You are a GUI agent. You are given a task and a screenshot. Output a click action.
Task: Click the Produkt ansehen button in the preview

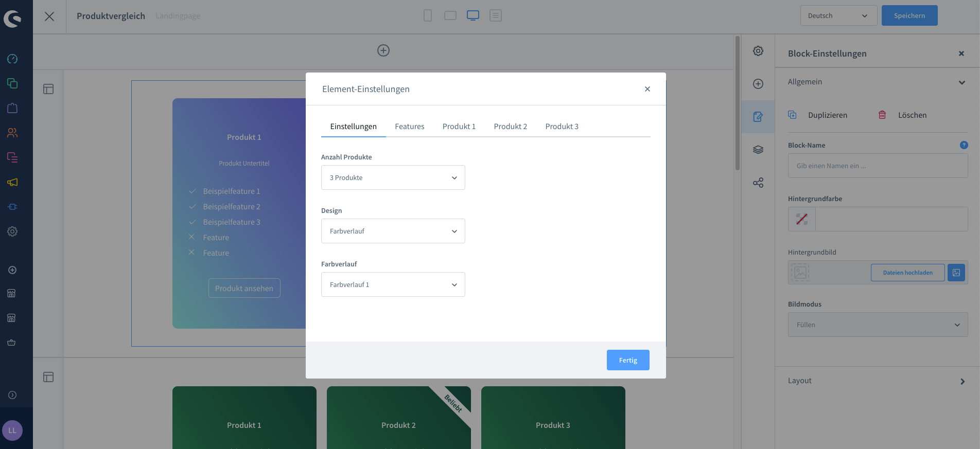(244, 288)
